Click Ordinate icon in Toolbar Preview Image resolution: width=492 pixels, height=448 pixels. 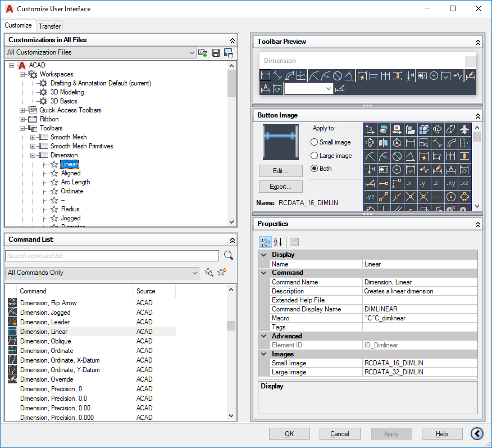(x=301, y=76)
